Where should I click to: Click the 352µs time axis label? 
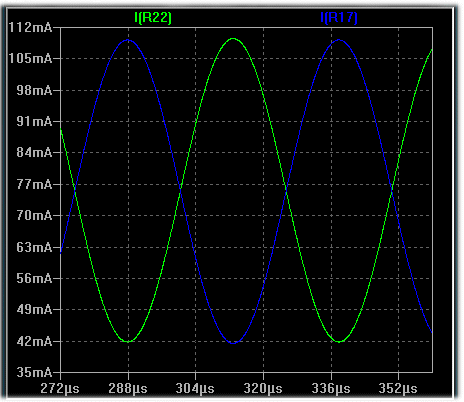coord(398,389)
